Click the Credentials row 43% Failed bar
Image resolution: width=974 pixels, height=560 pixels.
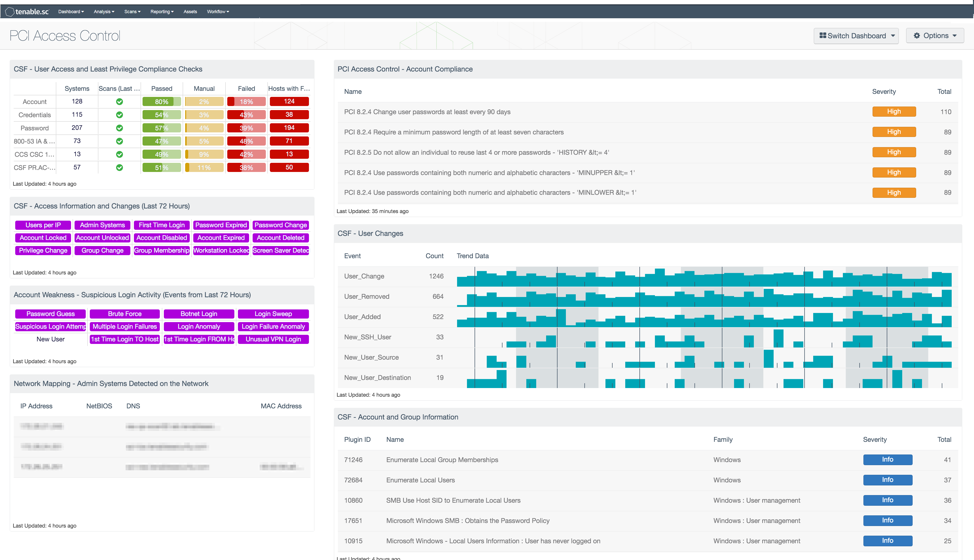point(247,115)
